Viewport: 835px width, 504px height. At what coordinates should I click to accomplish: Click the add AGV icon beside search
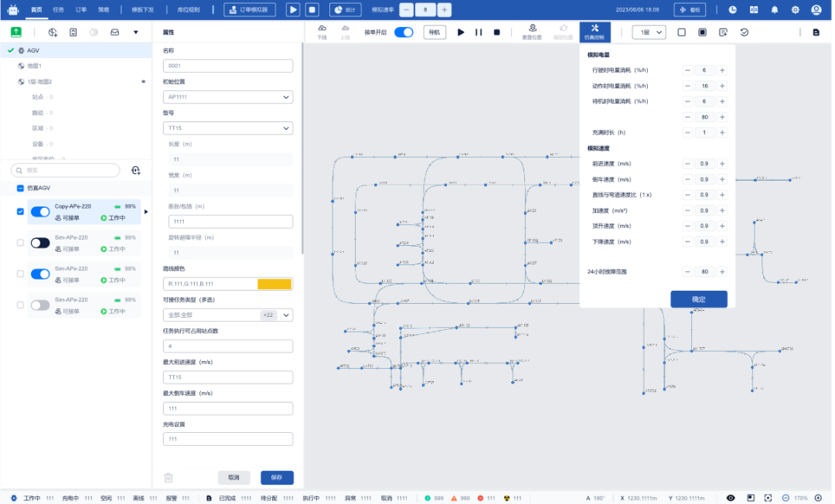coord(136,170)
